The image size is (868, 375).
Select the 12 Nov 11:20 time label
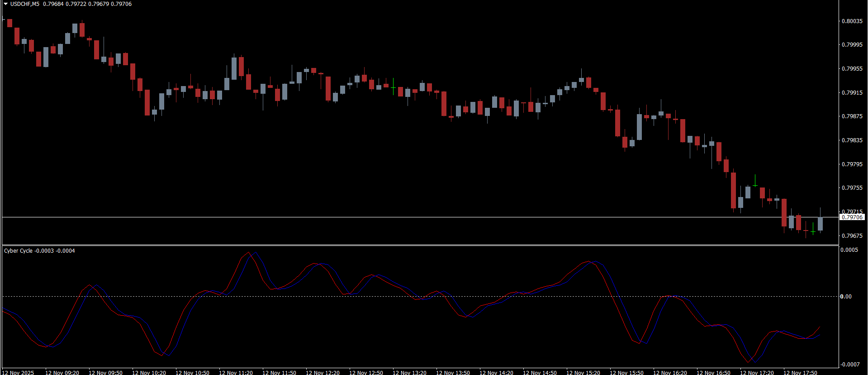click(236, 373)
